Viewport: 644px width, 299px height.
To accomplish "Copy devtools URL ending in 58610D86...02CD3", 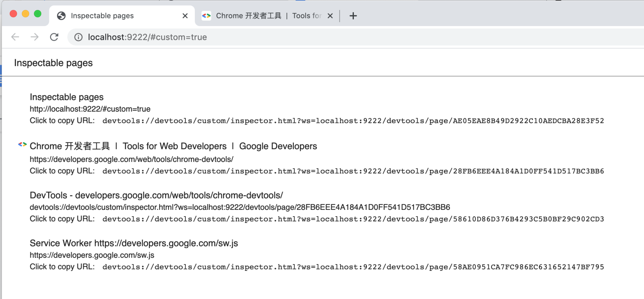I will coord(353,219).
